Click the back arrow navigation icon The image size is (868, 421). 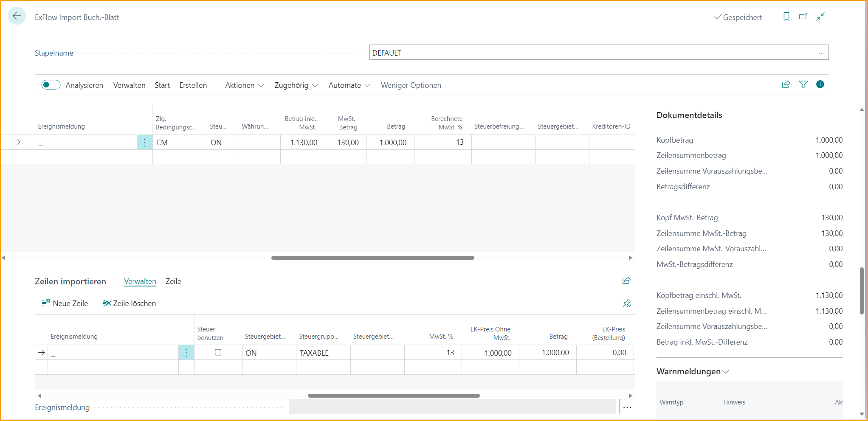pos(17,16)
